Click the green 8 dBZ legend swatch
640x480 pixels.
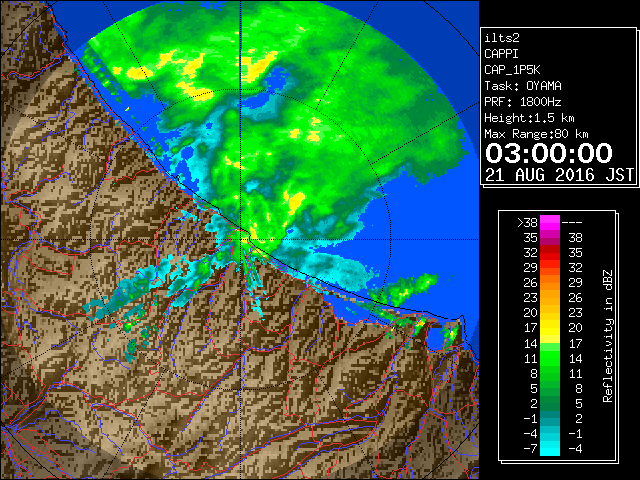click(x=550, y=373)
